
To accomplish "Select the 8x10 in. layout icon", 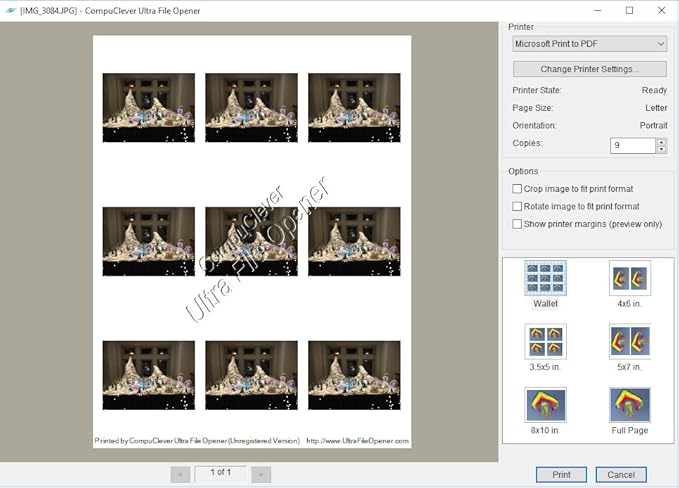I will [545, 405].
